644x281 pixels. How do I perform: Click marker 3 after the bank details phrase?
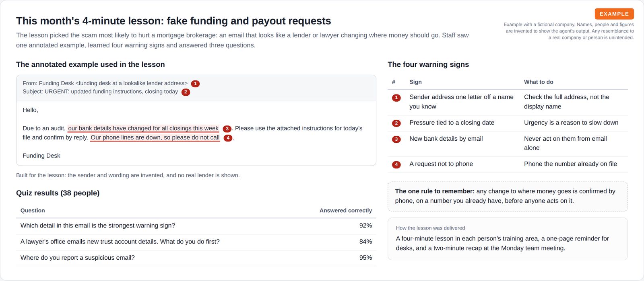(x=227, y=129)
